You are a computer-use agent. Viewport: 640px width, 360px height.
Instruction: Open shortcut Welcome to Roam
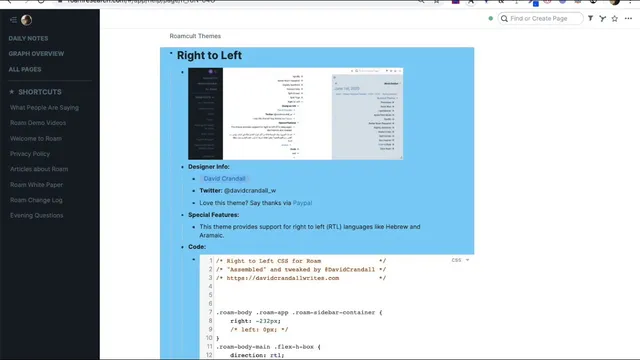(x=36, y=139)
